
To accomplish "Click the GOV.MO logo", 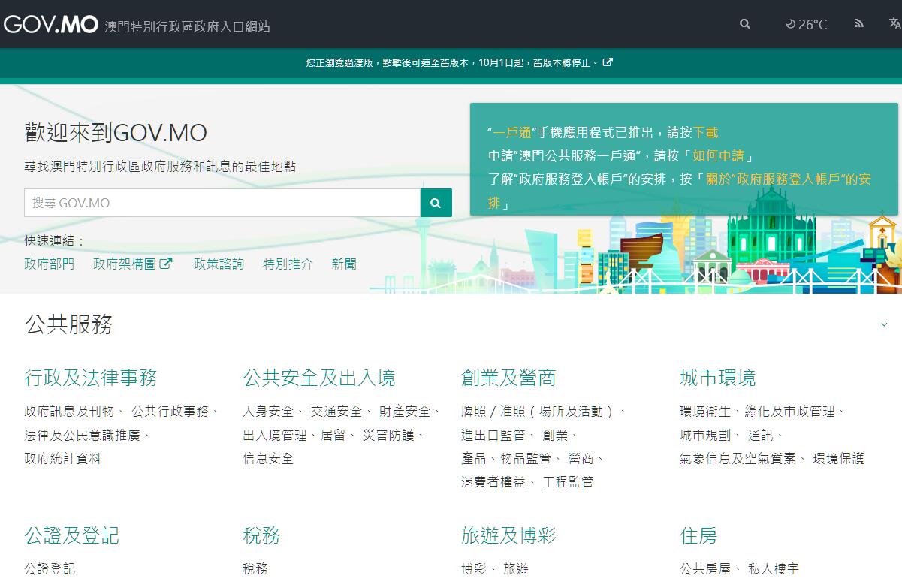I will tap(51, 25).
